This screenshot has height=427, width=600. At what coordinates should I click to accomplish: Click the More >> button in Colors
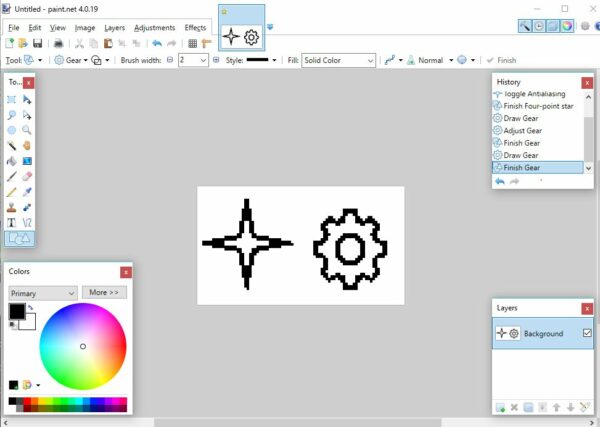pos(104,293)
